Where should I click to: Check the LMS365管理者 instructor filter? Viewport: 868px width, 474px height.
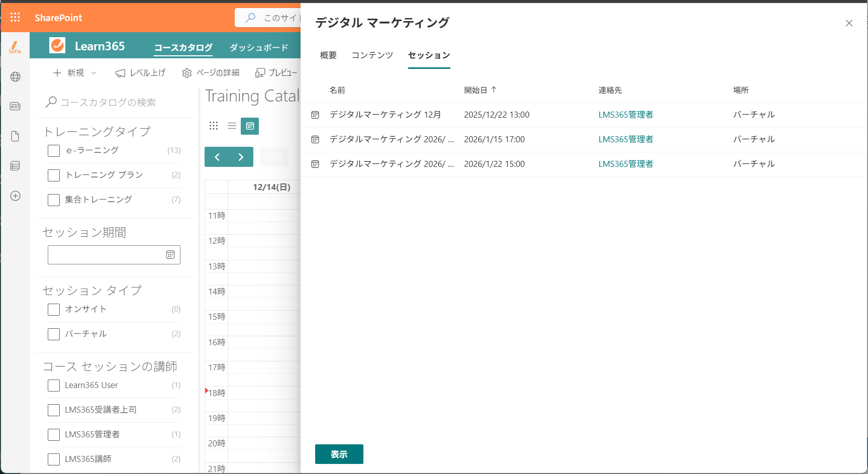pos(54,435)
